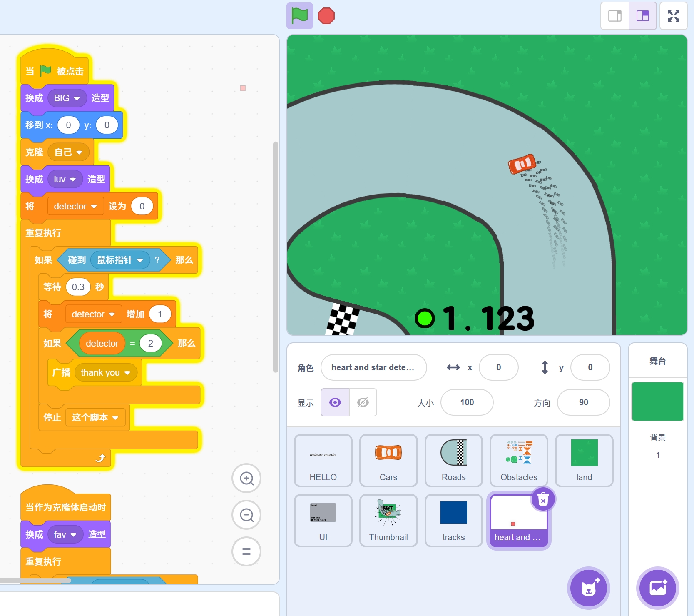Select the Obstacles sprite
Image resolution: width=694 pixels, height=616 pixels.
(518, 460)
